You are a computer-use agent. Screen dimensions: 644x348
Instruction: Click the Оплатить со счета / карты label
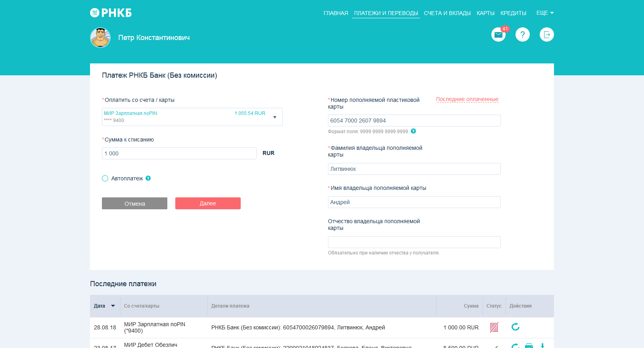(x=140, y=100)
